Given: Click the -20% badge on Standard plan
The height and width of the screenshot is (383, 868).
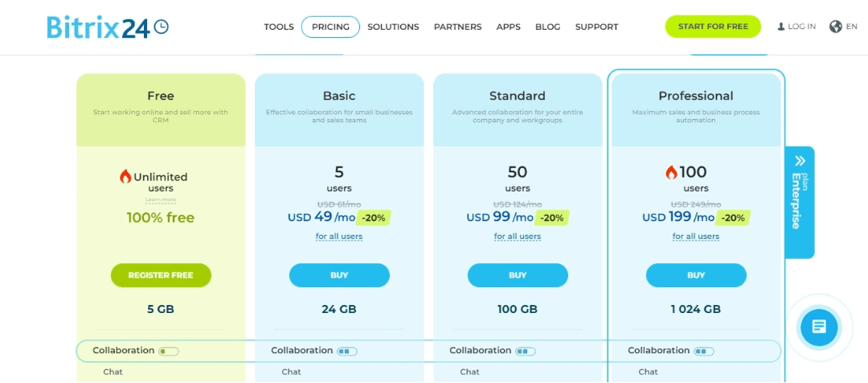Looking at the screenshot, I should click(x=552, y=218).
